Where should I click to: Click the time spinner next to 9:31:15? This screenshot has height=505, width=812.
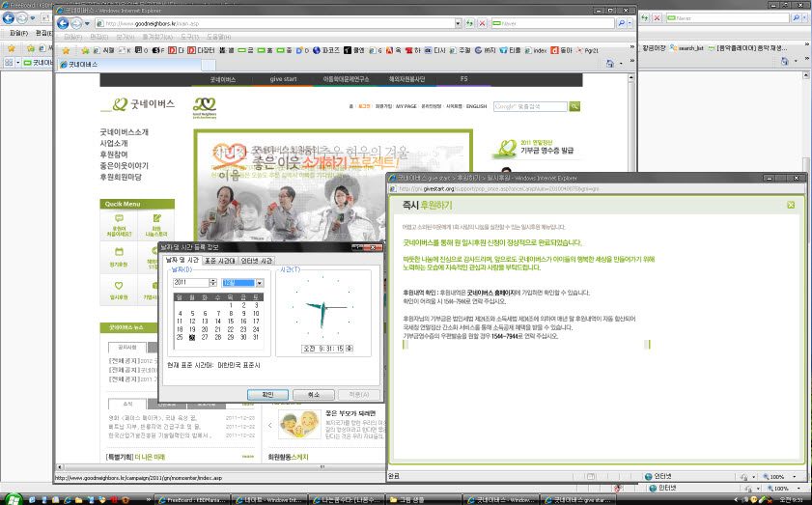pos(350,349)
